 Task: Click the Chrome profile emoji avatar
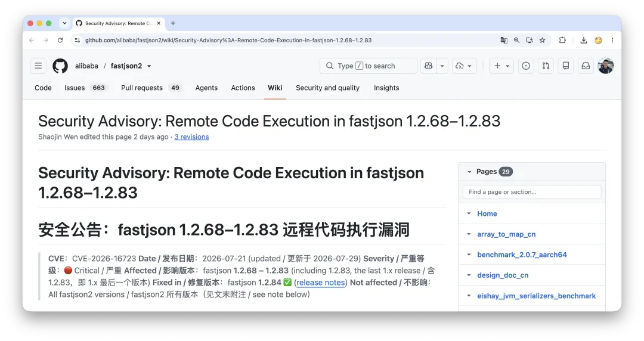point(599,41)
